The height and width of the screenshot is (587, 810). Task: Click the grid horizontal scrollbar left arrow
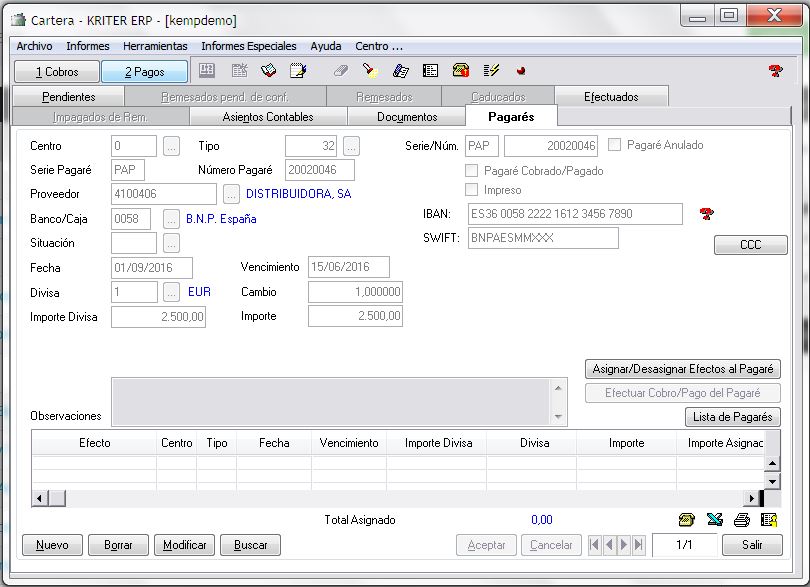(40, 499)
